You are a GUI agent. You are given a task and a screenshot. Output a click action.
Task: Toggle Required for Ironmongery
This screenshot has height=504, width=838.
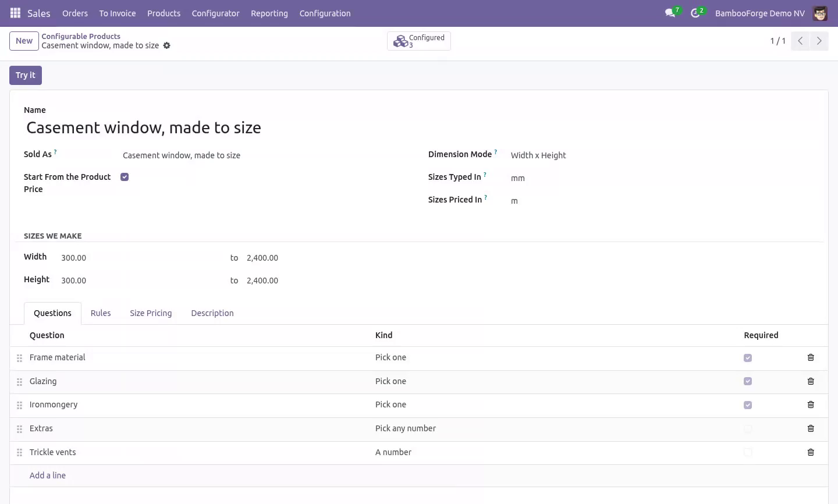coord(748,405)
